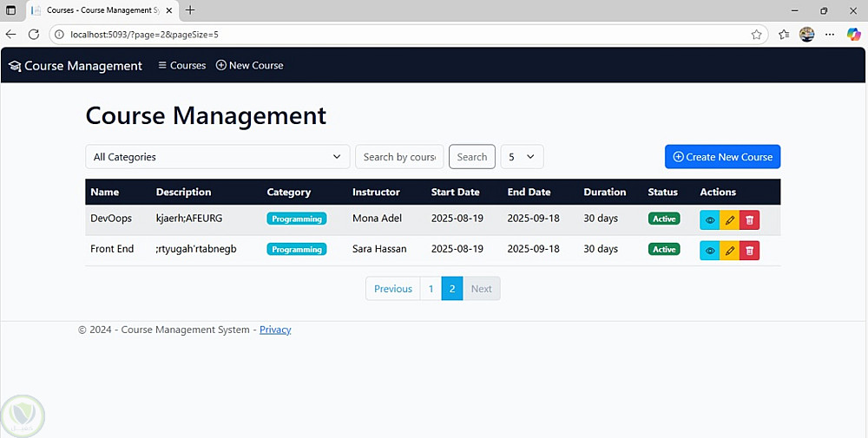View site information icon in address bar
Screen dimensions: 868x438
[x=59, y=35]
